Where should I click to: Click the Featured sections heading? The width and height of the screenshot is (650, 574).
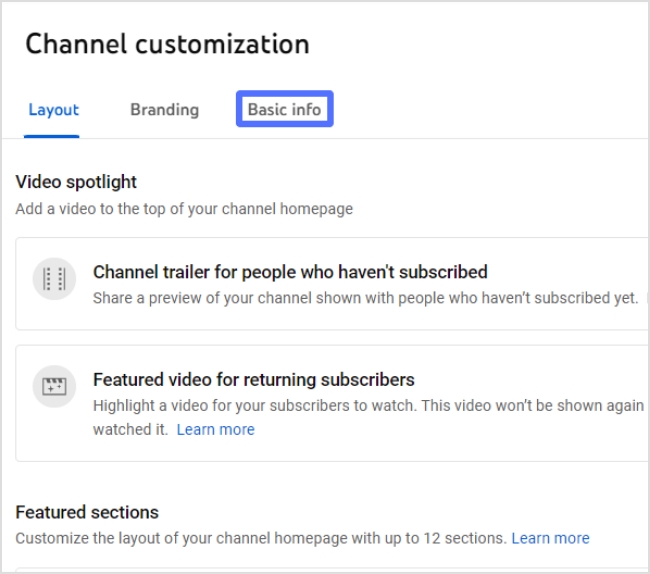(x=87, y=512)
